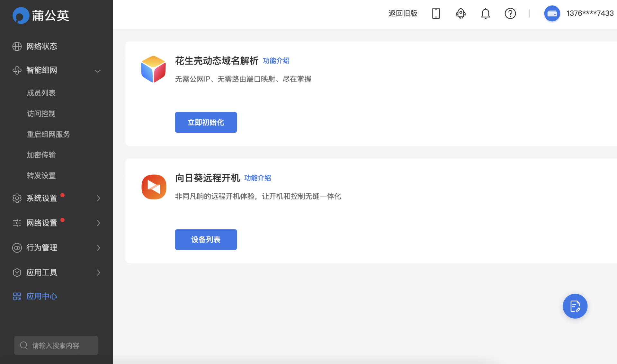Click the mobile app download icon

coord(436,13)
